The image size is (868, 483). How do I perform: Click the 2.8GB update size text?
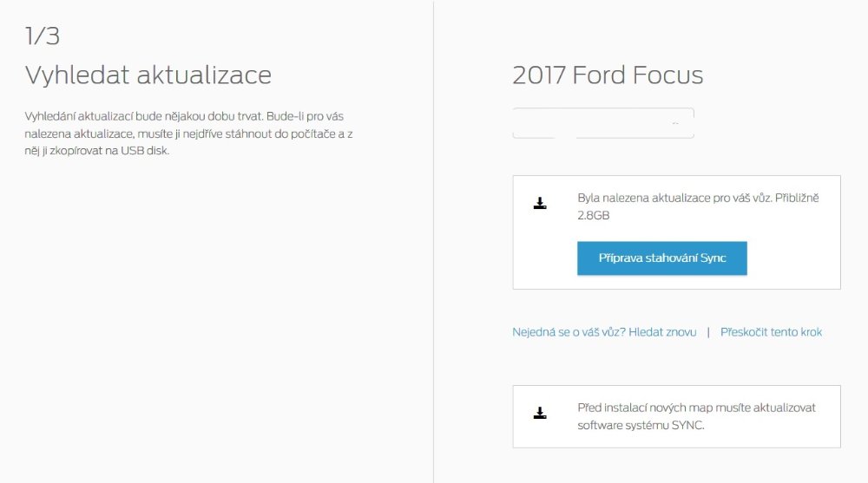(x=594, y=215)
